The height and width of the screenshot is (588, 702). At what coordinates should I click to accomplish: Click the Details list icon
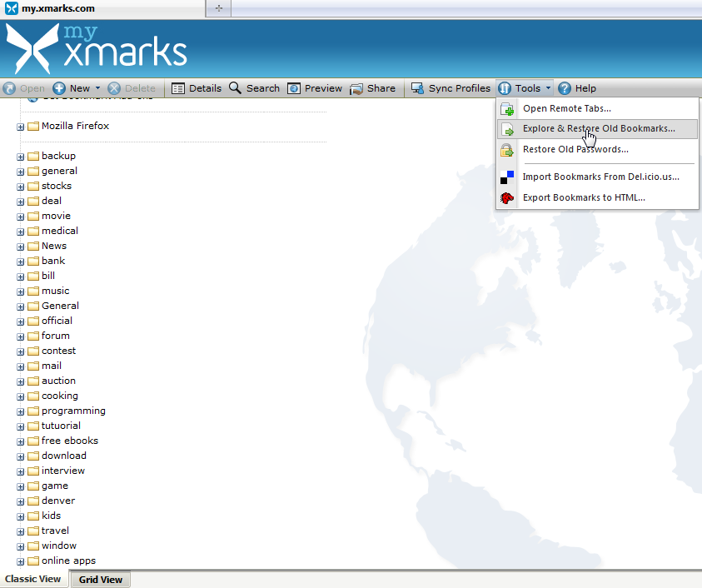[x=177, y=88]
